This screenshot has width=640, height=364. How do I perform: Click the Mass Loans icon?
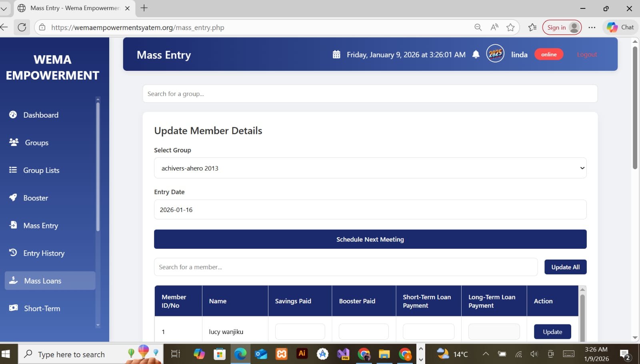click(13, 280)
